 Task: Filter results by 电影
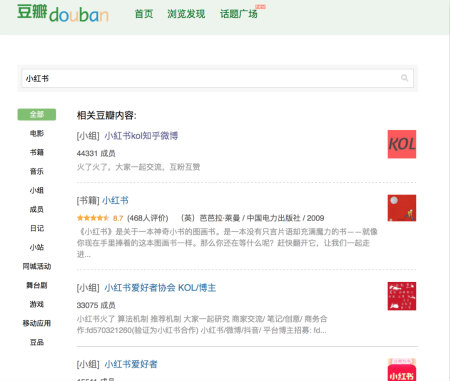tap(37, 133)
